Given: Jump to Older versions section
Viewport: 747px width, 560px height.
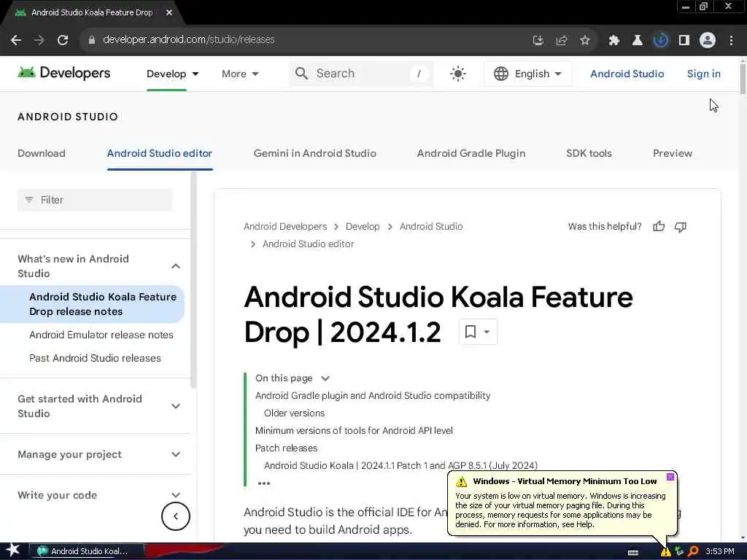Looking at the screenshot, I should [x=295, y=413].
